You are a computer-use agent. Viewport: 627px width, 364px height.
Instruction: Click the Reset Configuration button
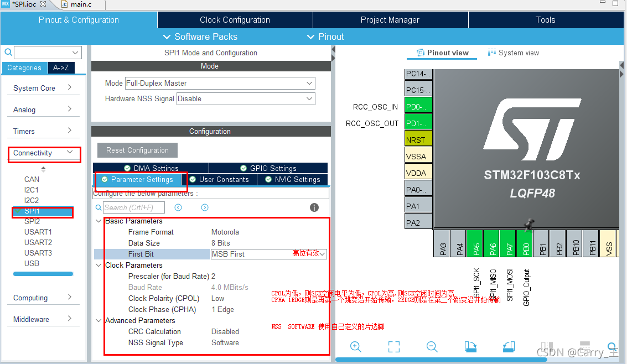tap(138, 150)
